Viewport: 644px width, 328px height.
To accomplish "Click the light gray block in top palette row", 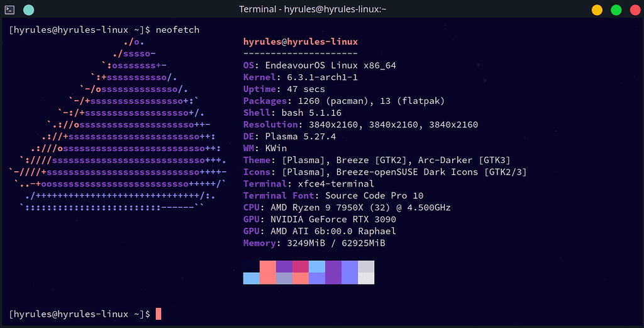I will tap(366, 266).
